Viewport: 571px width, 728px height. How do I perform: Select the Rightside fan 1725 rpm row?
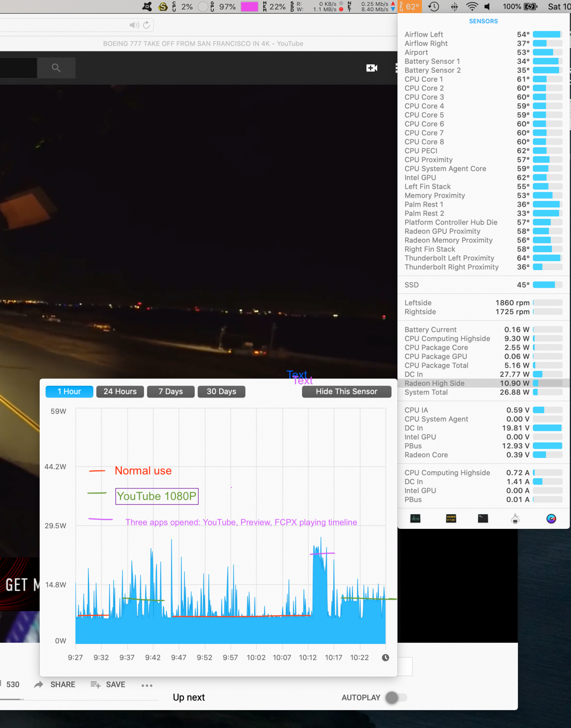pos(483,312)
